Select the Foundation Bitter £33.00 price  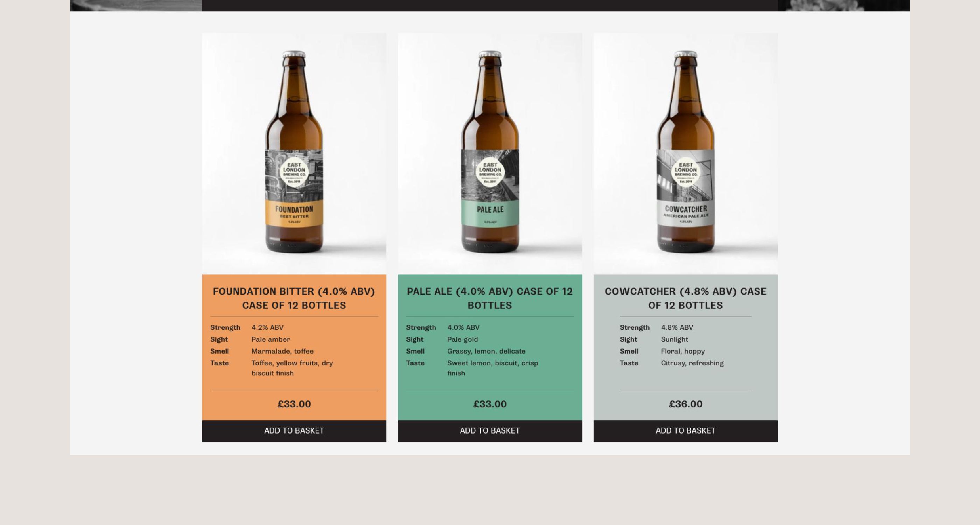(x=294, y=404)
